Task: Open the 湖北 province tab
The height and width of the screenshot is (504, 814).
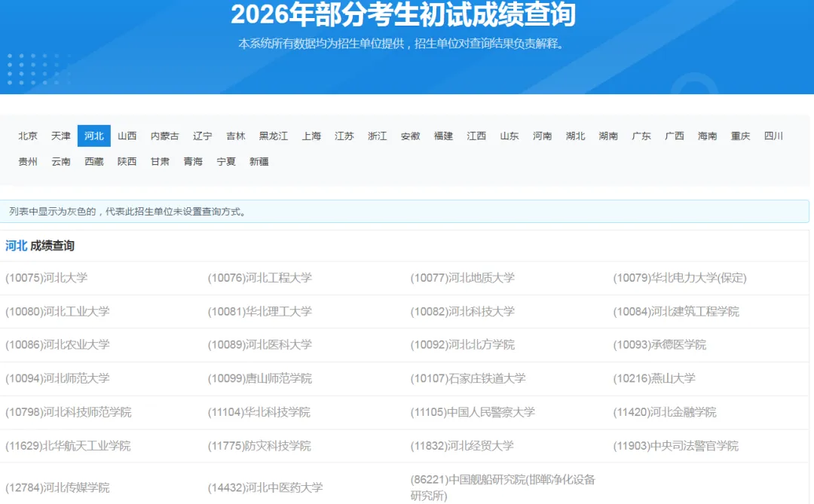Action: 576,136
